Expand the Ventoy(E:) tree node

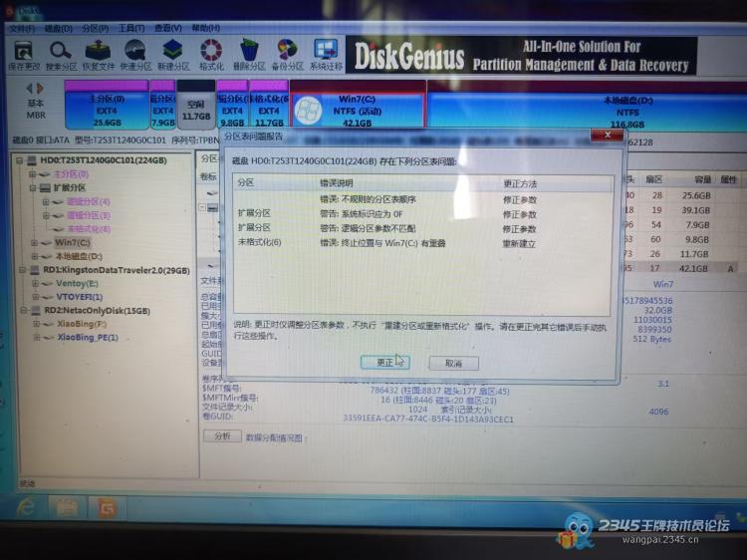coord(36,284)
